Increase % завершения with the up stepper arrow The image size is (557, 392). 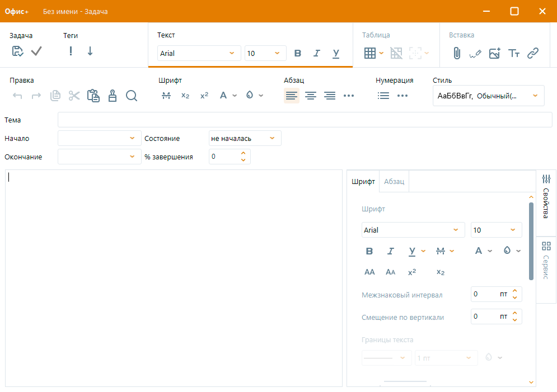(x=243, y=153)
